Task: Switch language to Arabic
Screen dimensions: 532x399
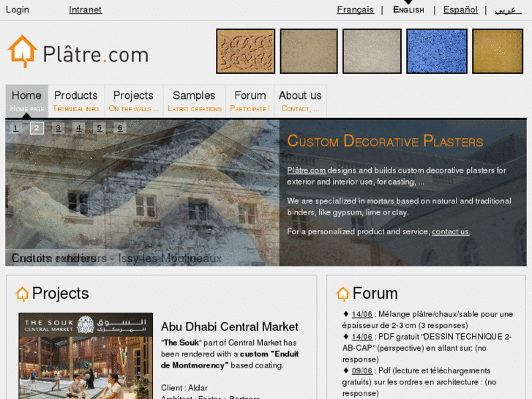Action: [x=508, y=10]
